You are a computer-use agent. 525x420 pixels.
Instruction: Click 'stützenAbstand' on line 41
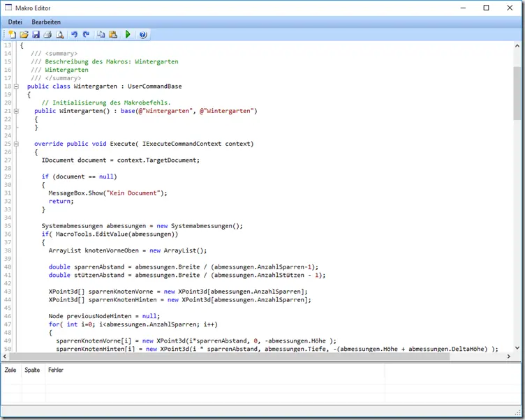point(99,275)
